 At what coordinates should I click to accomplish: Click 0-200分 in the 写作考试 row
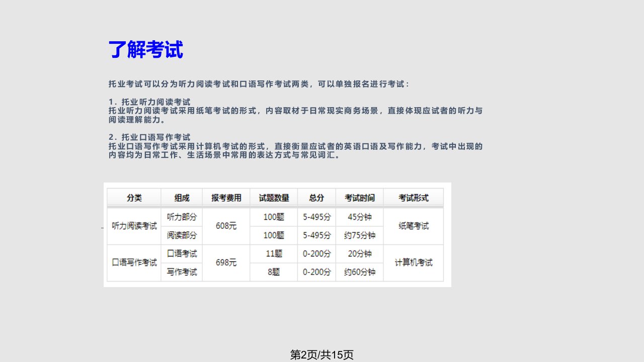[x=316, y=272]
